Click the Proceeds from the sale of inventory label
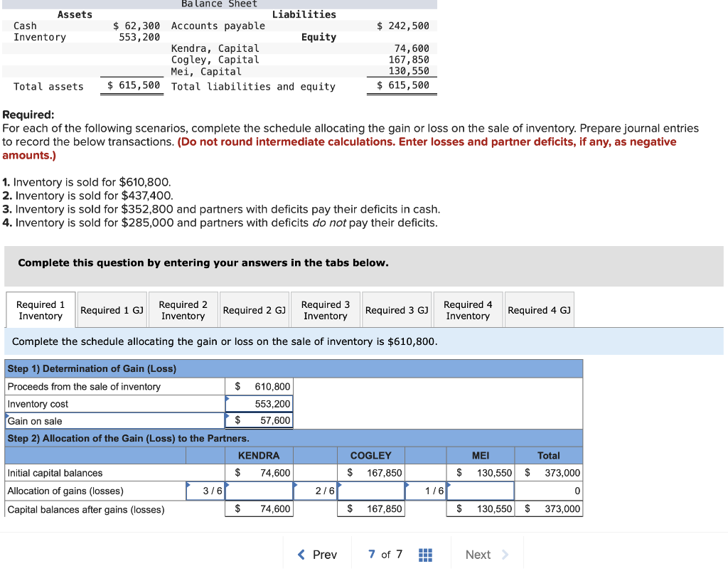Viewport: 728px width, 576px height. [x=84, y=386]
